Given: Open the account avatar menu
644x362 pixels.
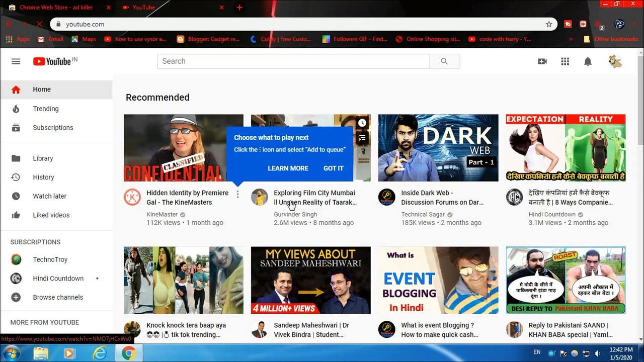Looking at the screenshot, I should point(615,61).
